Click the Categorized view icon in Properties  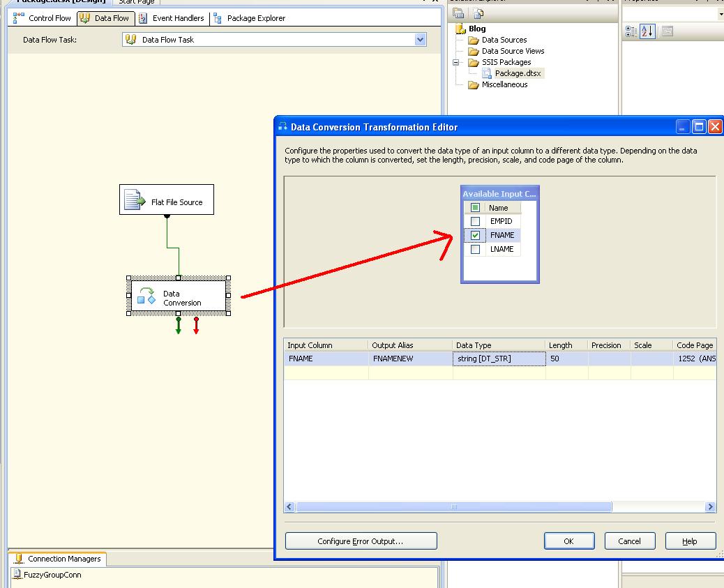(630, 31)
